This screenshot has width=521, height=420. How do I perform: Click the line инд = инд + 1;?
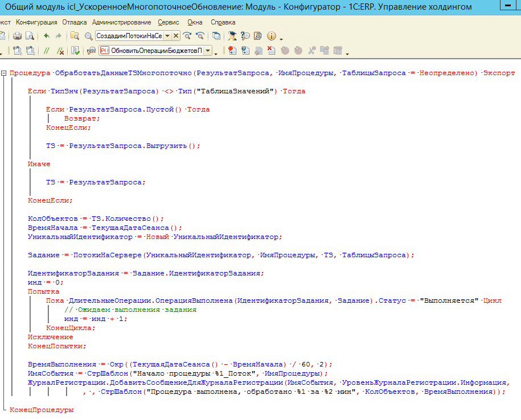pos(96,319)
